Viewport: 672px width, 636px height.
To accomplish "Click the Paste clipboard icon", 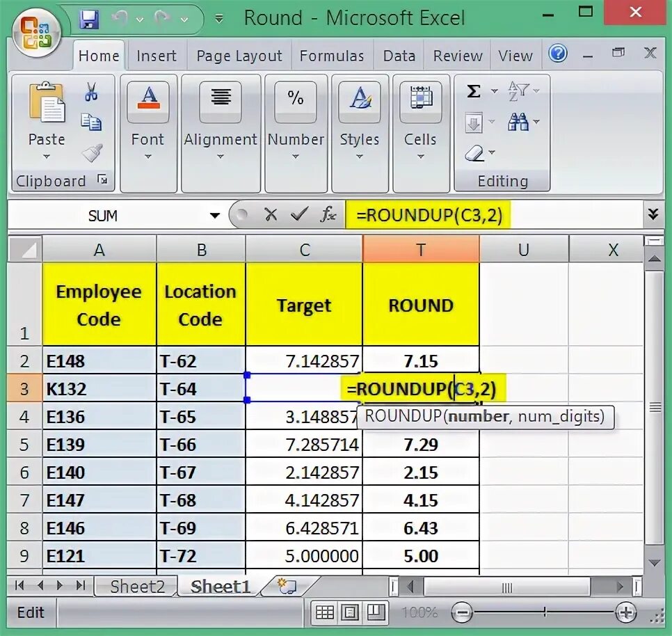I will point(47,103).
